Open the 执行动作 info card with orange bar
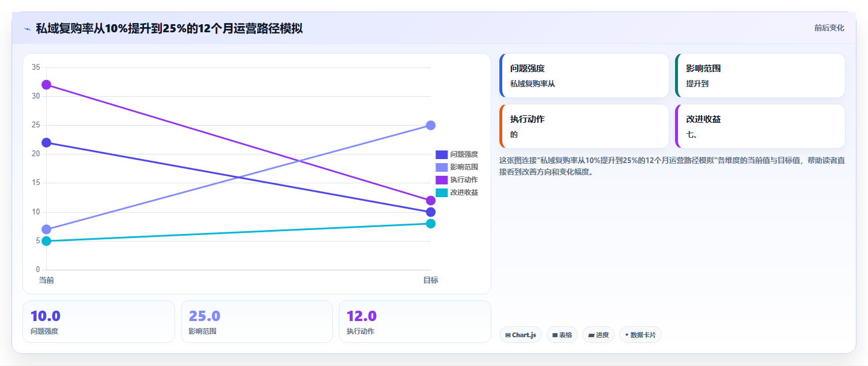The height and width of the screenshot is (366, 868). (584, 126)
